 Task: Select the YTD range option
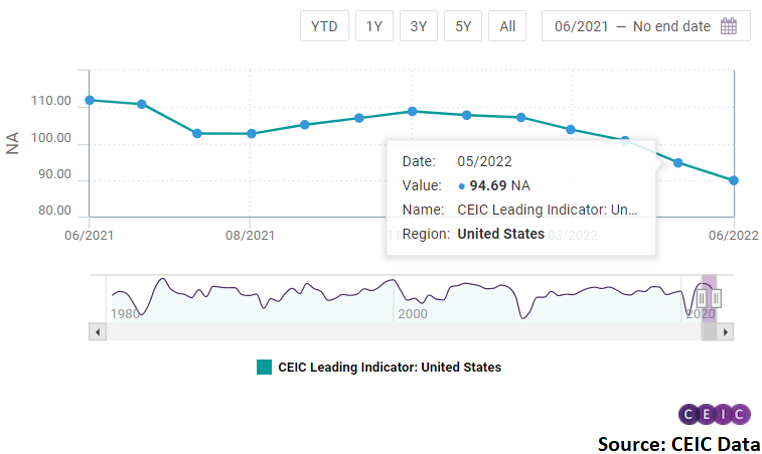[323, 27]
